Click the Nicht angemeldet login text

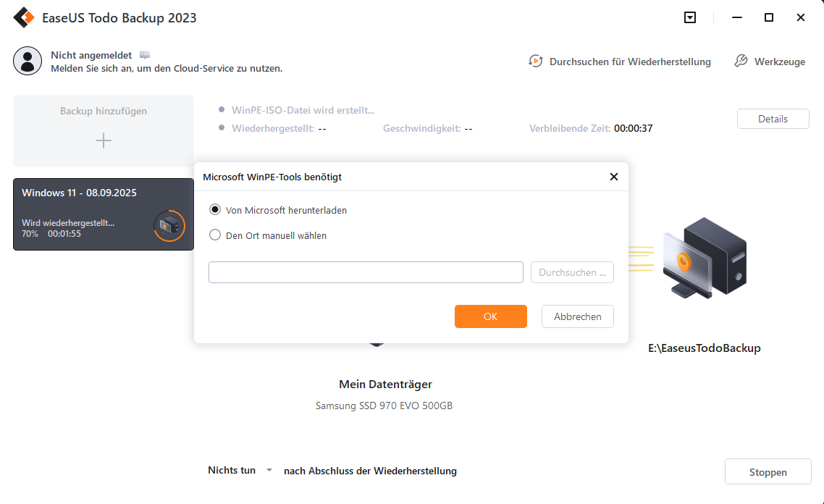point(91,55)
